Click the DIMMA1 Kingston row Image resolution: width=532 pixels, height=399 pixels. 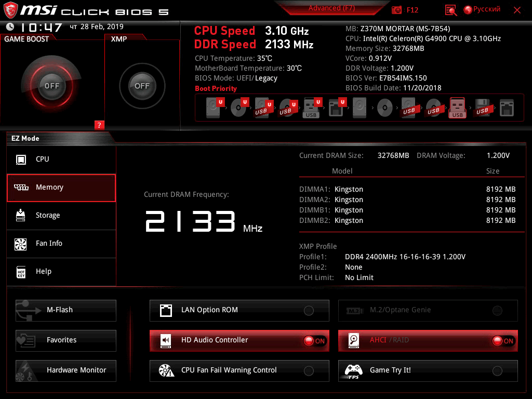coord(407,189)
